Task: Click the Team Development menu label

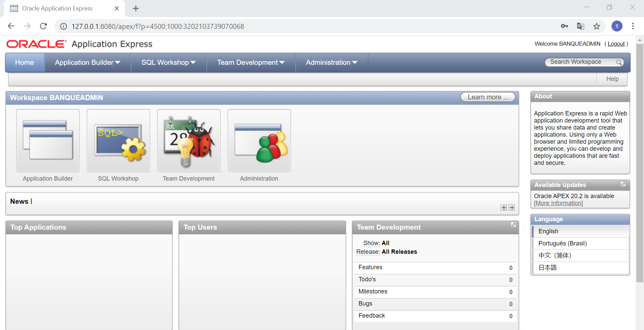Action: pos(248,62)
